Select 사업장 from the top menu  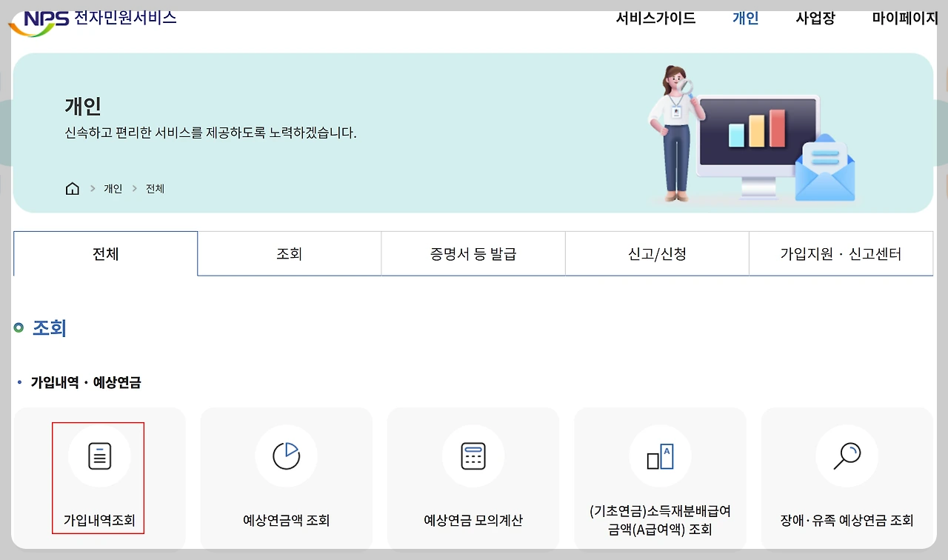(x=815, y=19)
